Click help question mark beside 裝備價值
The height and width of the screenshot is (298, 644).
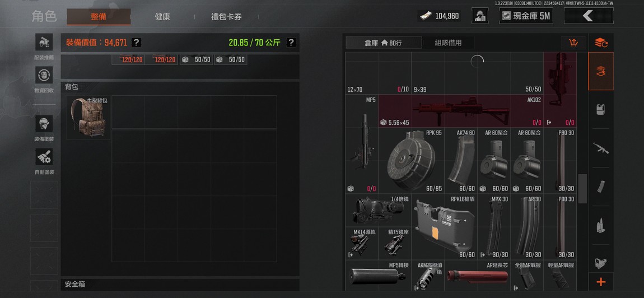(136, 43)
